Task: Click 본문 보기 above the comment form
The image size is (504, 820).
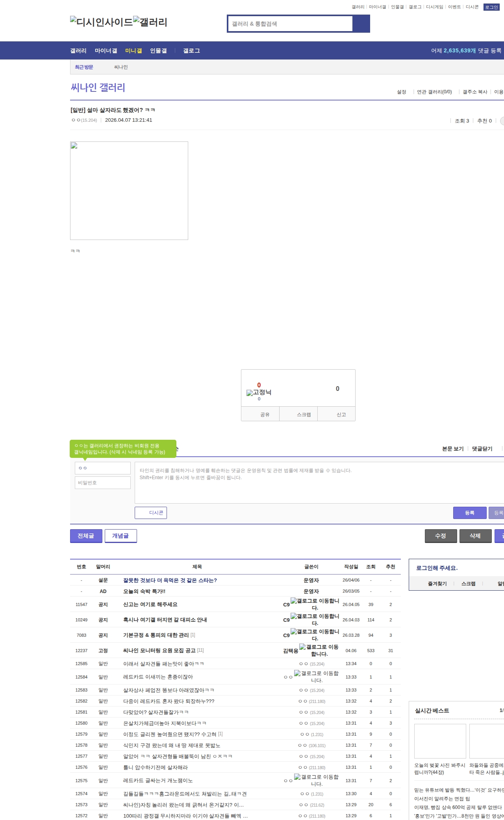Action: tap(453, 449)
